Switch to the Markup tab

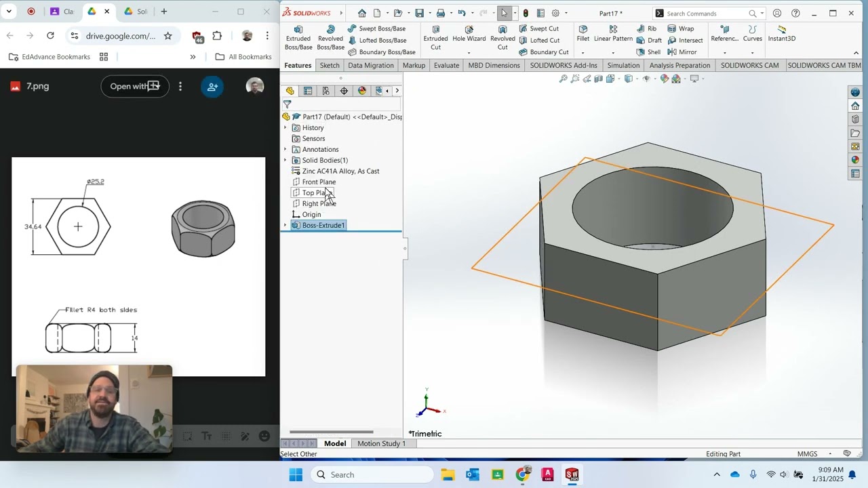click(x=414, y=65)
